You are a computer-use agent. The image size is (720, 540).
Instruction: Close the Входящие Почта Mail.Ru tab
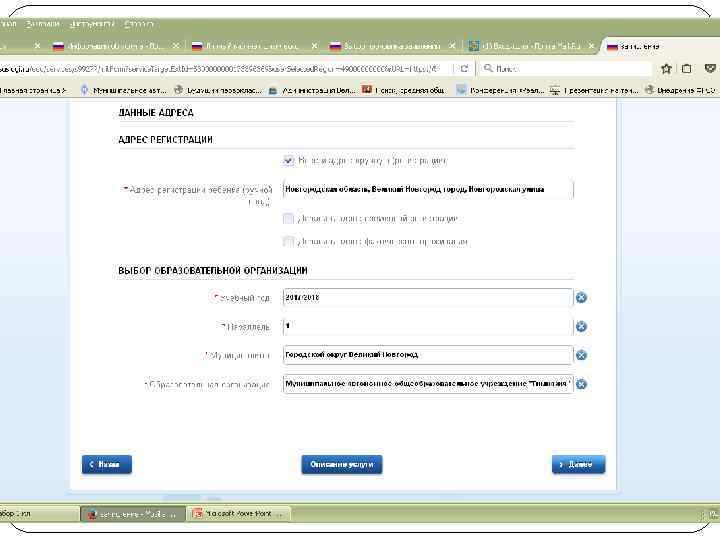(591, 46)
